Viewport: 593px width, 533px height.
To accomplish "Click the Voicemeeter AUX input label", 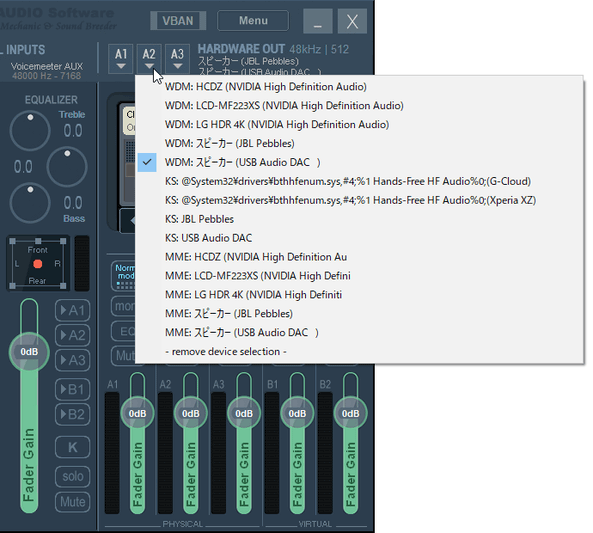I will pos(47,67).
